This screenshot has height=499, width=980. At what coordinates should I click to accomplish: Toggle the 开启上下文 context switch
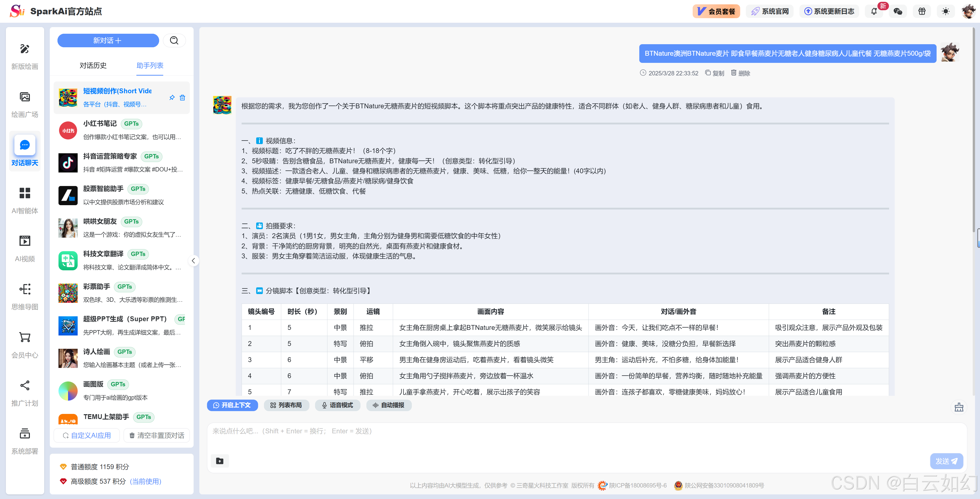[x=232, y=405]
